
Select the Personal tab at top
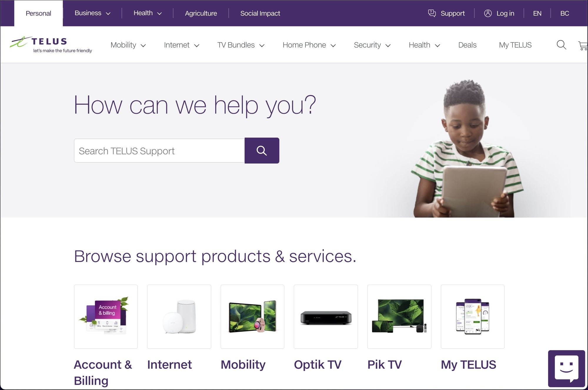pyautogui.click(x=38, y=13)
